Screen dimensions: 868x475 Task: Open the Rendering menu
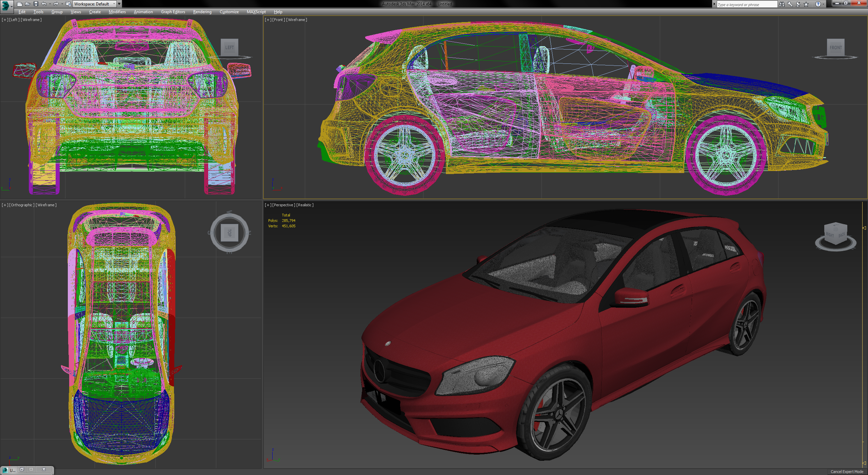202,12
